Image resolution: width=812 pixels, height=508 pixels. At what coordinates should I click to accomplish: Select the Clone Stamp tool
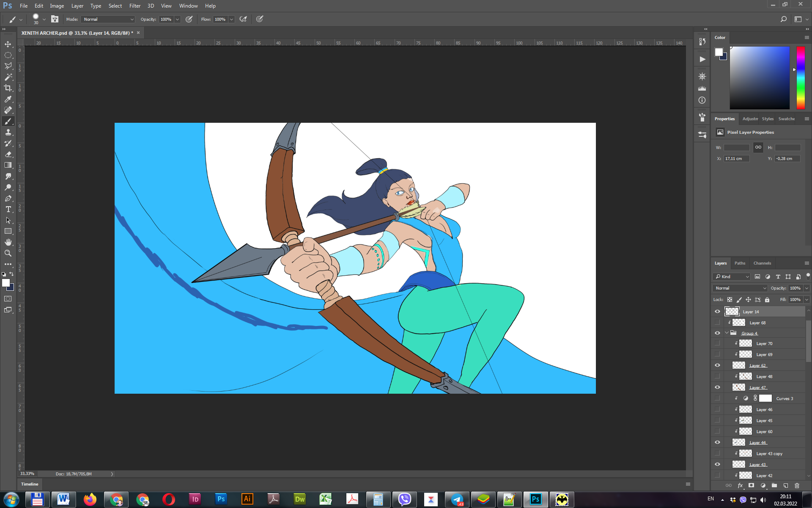tap(8, 132)
